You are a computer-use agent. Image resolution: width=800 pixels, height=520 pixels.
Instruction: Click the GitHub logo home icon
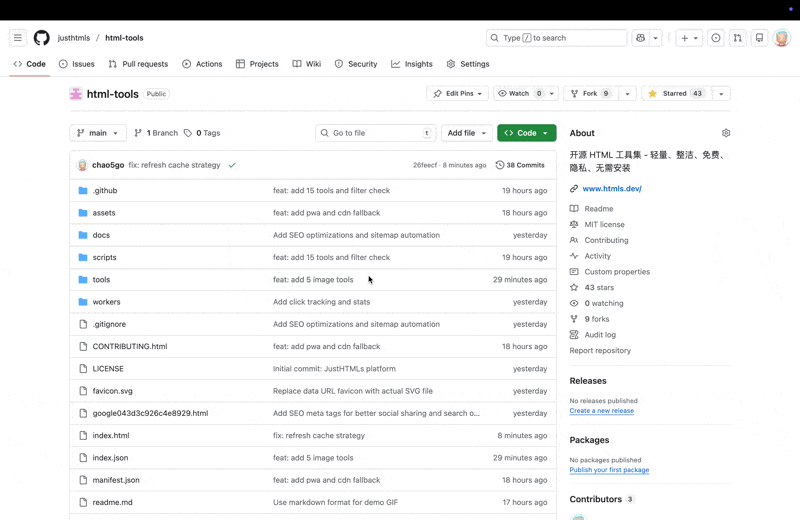click(41, 38)
